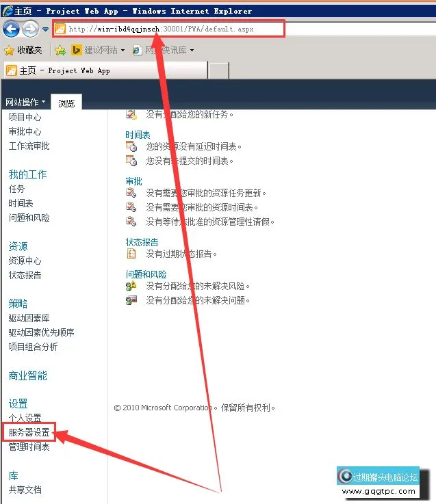Viewport: 436px width, 504px height.
Task: Click the 商业智能 sidebar heading
Action: (x=27, y=375)
